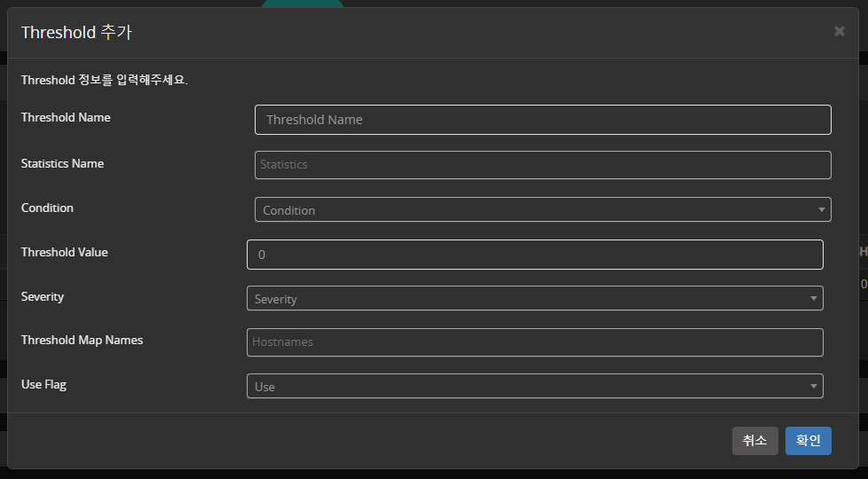Viewport: 868px width, 479px height.
Task: Click the Severity dropdown caret icon
Action: [813, 299]
